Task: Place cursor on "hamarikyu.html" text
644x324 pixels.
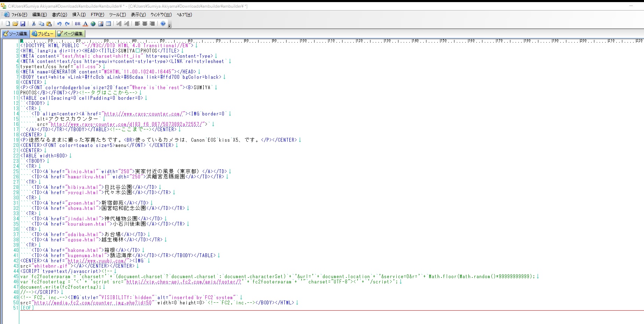Action: pos(87,177)
